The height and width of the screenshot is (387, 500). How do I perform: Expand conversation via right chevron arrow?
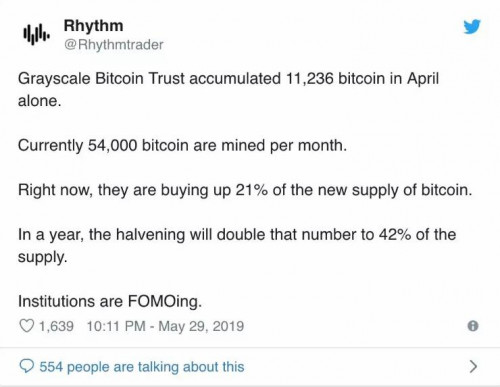(x=473, y=366)
